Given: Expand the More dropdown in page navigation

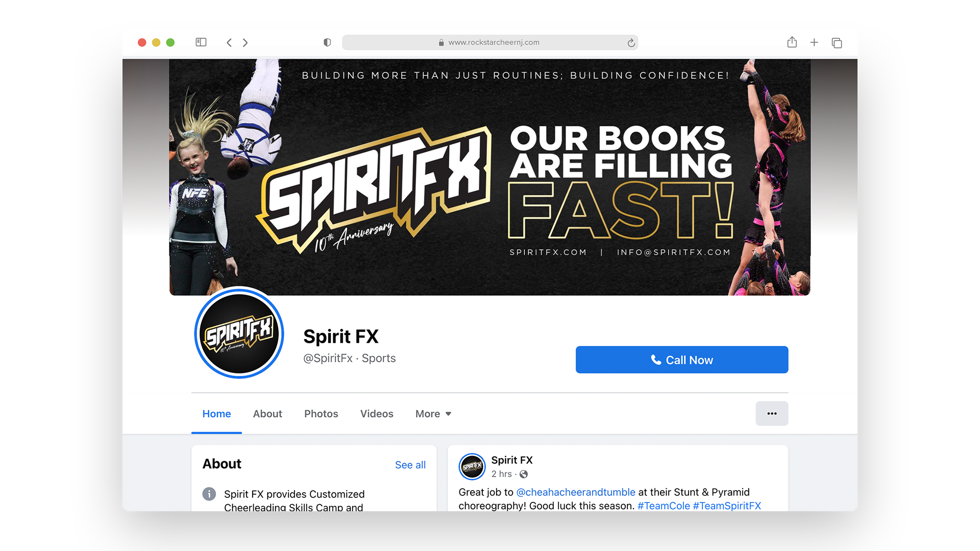Looking at the screenshot, I should click(433, 414).
